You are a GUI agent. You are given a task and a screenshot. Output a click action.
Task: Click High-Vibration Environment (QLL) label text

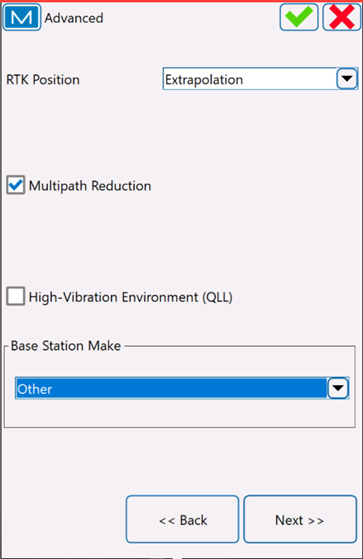pyautogui.click(x=131, y=297)
